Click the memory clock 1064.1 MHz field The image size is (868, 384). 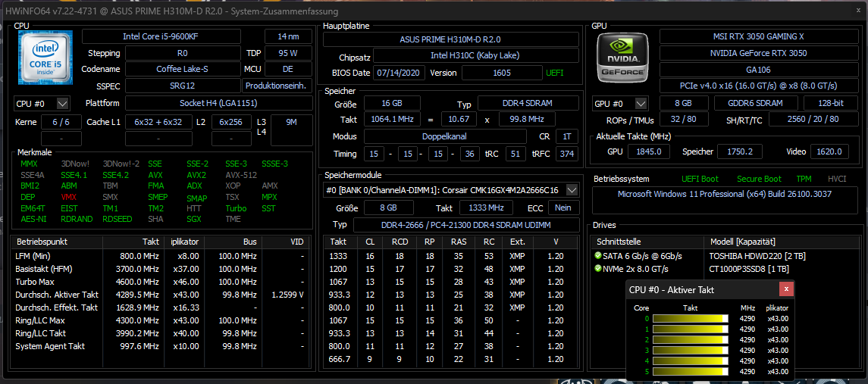(x=392, y=120)
